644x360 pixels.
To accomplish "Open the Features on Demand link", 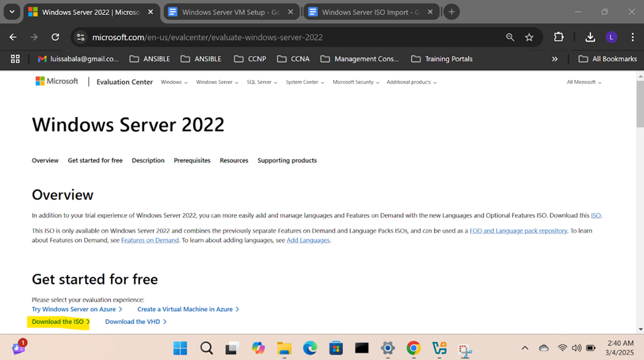I will 150,240.
